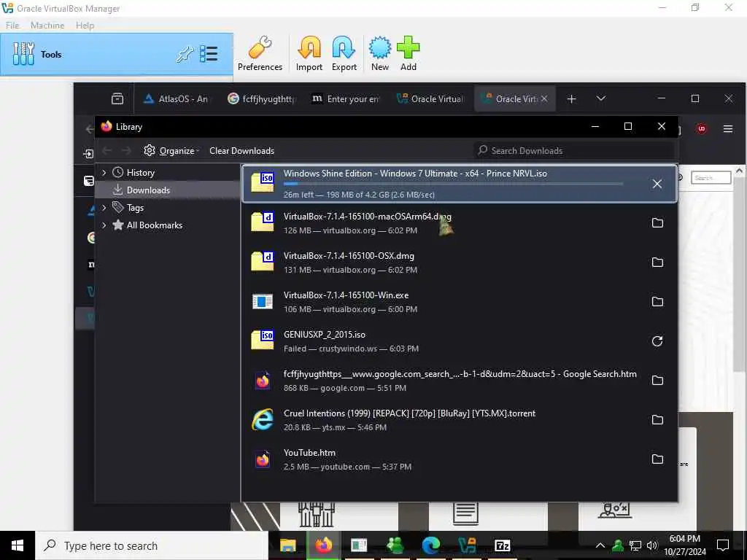The width and height of the screenshot is (747, 560).
Task: Show VirtualBox Win.exe in its folder
Action: point(657,301)
